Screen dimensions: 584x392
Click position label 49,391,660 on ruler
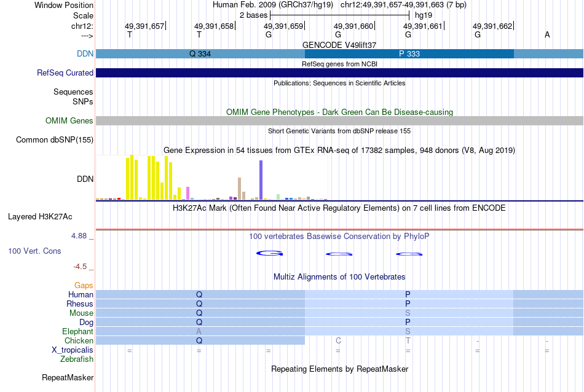[x=353, y=26]
